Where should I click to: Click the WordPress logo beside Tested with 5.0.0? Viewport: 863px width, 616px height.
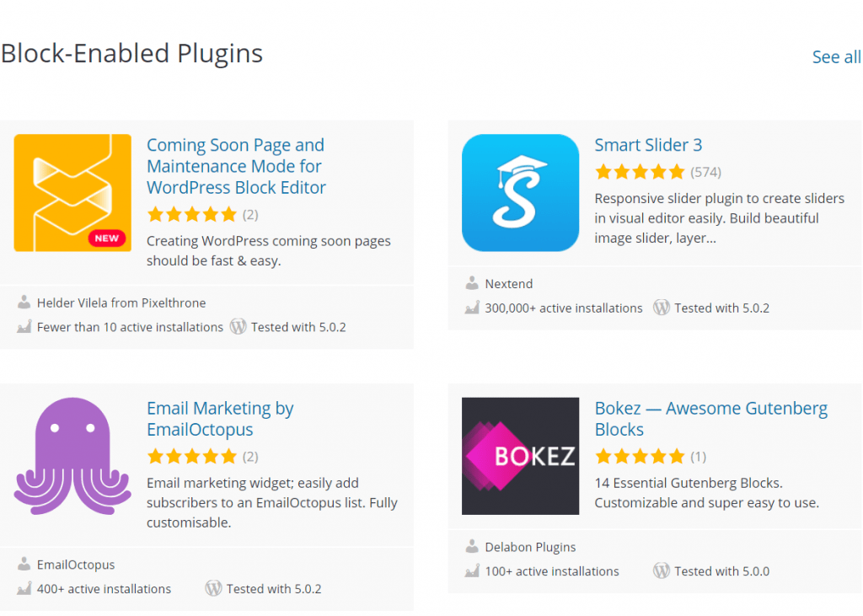tap(661, 570)
